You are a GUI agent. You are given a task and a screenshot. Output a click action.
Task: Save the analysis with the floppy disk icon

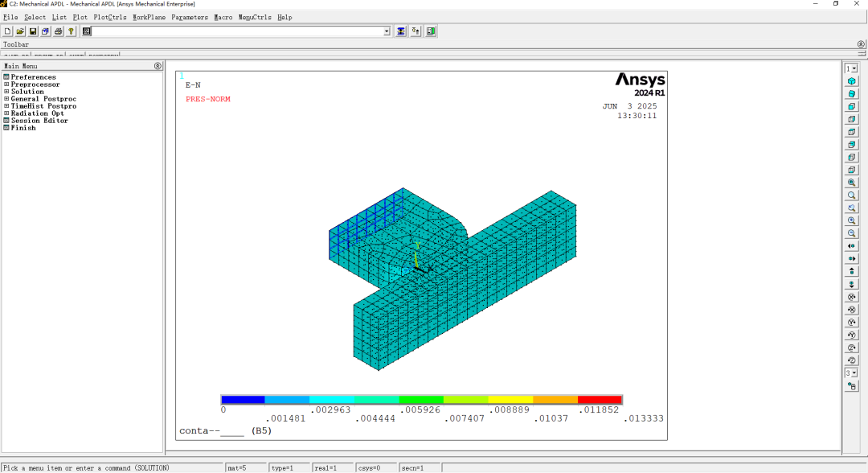tap(33, 31)
